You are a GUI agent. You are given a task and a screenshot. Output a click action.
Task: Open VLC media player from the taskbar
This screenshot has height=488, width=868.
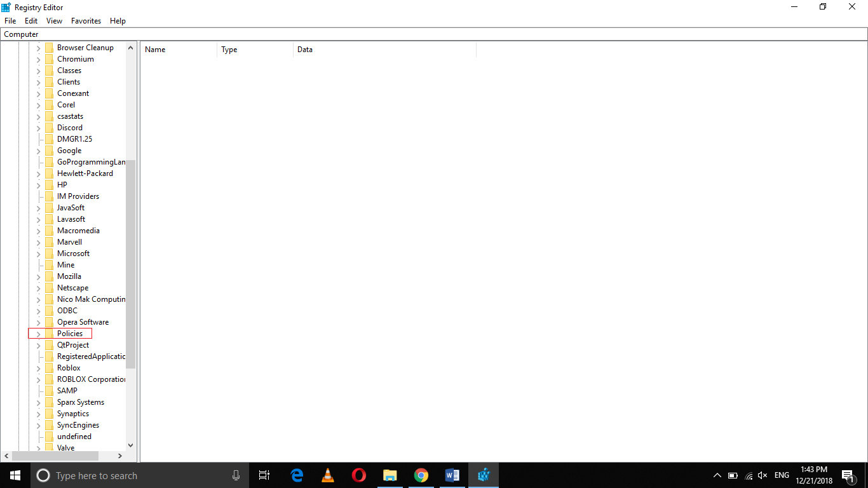(x=327, y=475)
